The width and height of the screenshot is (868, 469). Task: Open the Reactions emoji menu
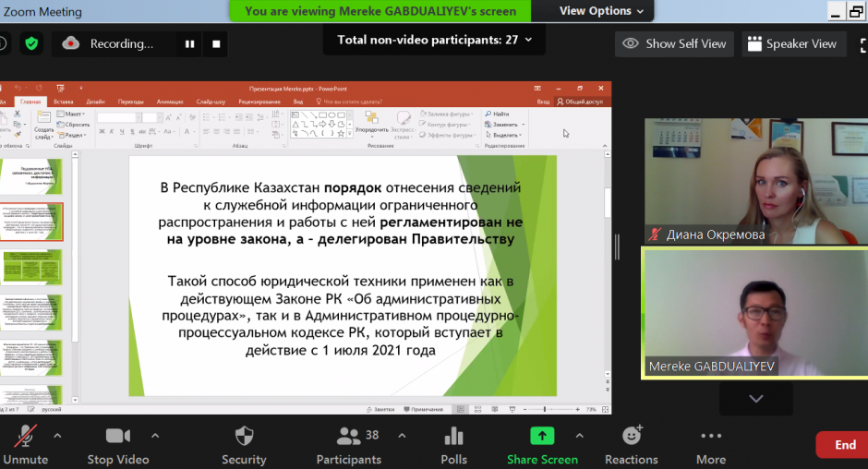(x=633, y=437)
